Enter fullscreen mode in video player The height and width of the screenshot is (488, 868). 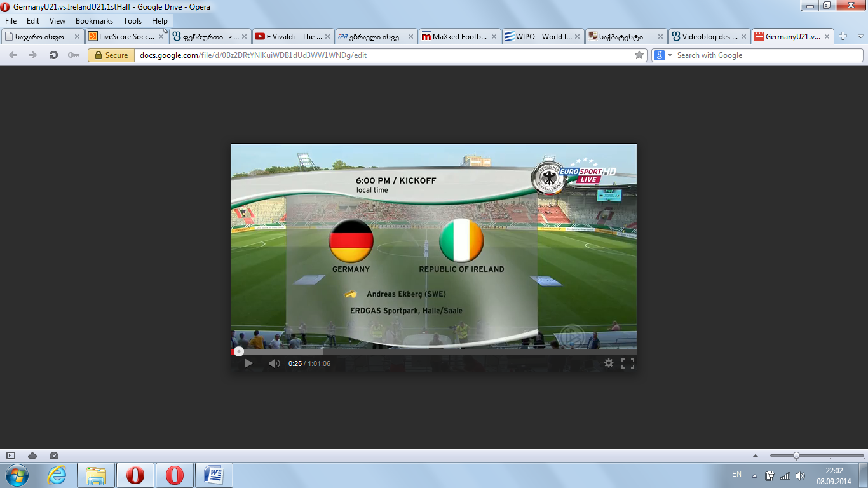pos(628,363)
